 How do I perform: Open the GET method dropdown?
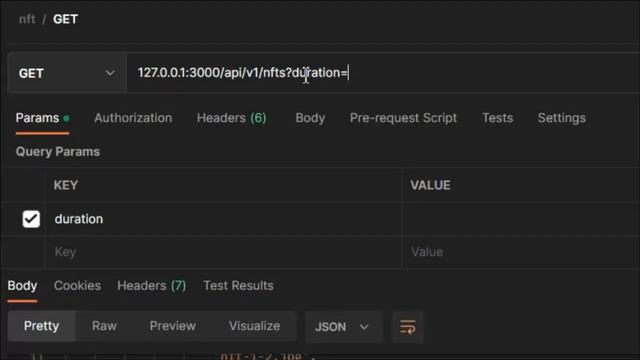pos(67,73)
